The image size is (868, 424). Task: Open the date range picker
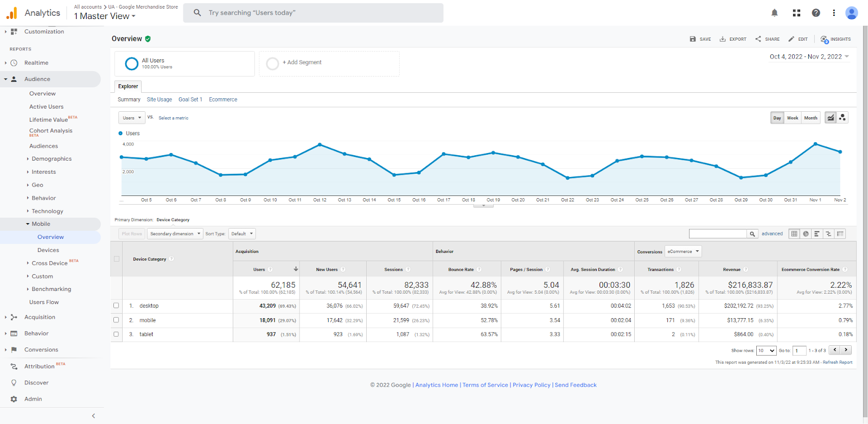[x=809, y=56]
